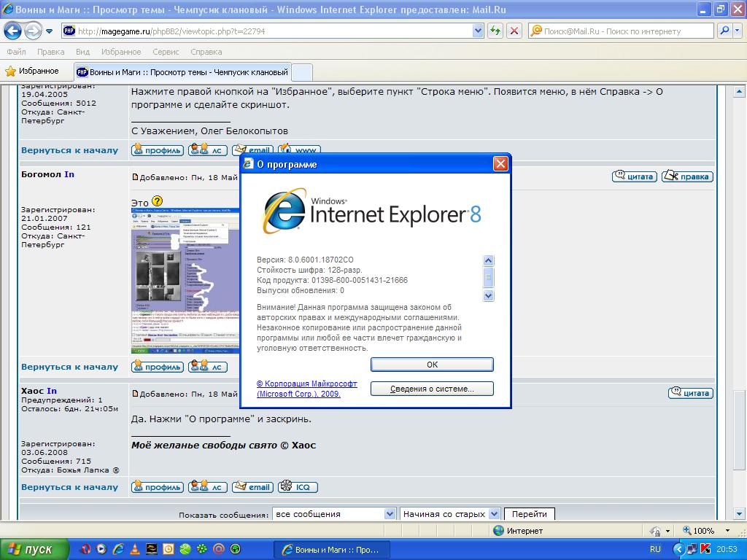Viewport: 747px width, 560px height.
Task: Expand the address bar dropdown arrow
Action: [478, 31]
